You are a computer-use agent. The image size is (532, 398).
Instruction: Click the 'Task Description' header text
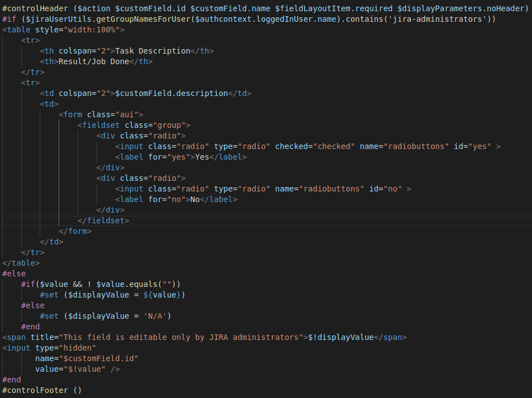pos(153,51)
